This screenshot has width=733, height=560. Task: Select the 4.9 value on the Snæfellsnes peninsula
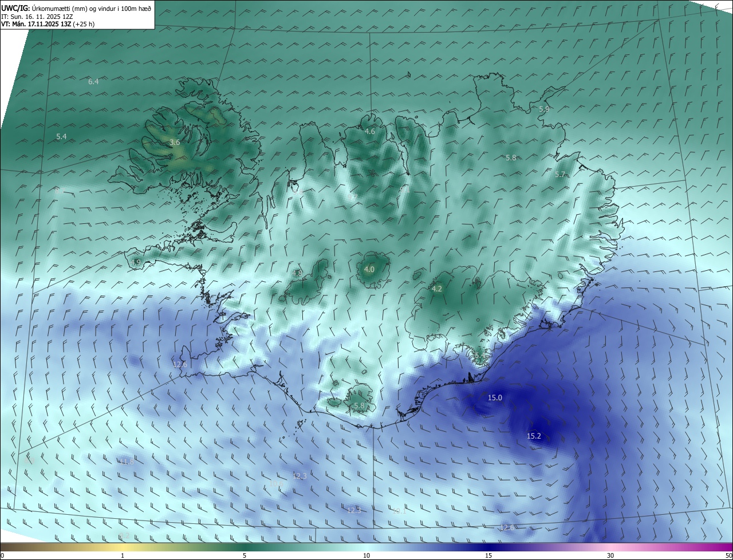pos(136,262)
